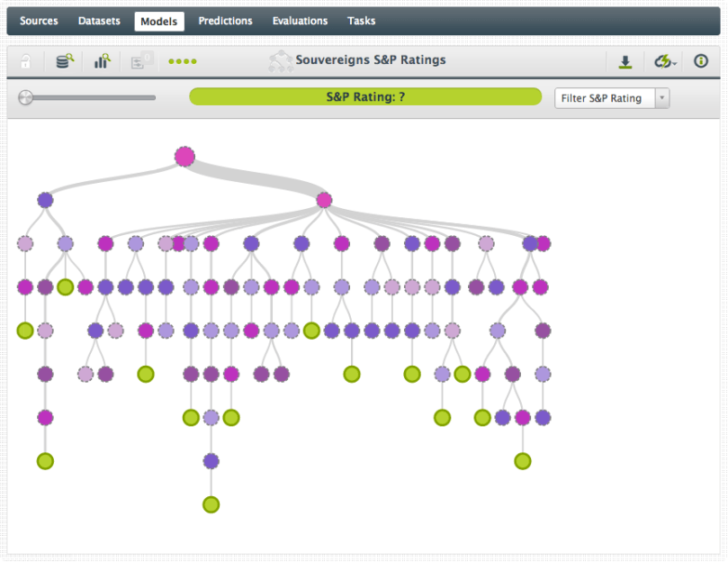The height and width of the screenshot is (562, 728).
Task: Open the dataset view icon
Action: point(64,61)
